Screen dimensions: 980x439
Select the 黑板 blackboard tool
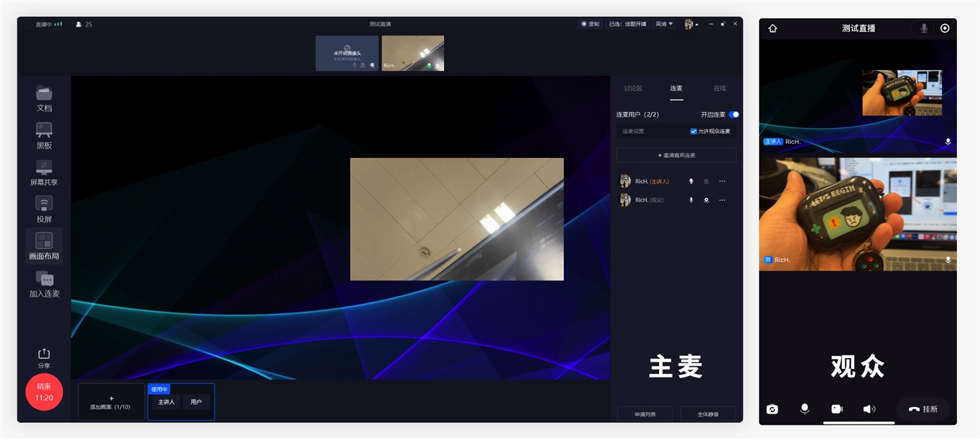(44, 135)
